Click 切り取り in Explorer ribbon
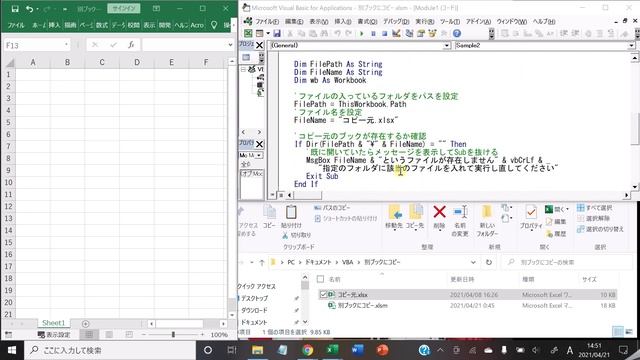Image resolution: width=640 pixels, height=360 pixels. (296, 235)
